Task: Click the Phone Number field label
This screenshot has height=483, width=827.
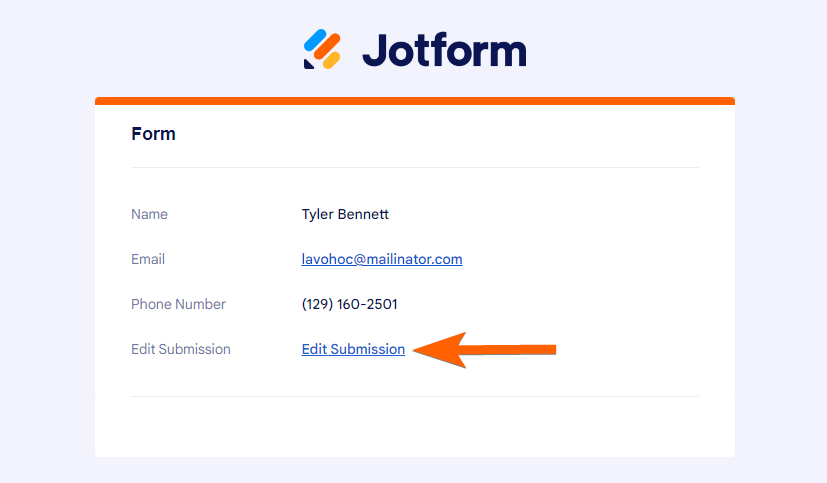Action: click(x=178, y=304)
